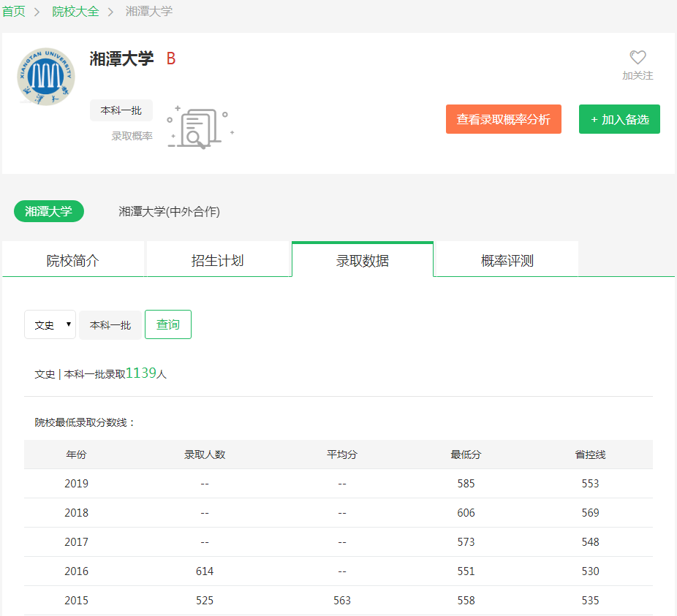Select the 2015 year cell
This screenshot has width=677, height=616.
click(x=77, y=601)
